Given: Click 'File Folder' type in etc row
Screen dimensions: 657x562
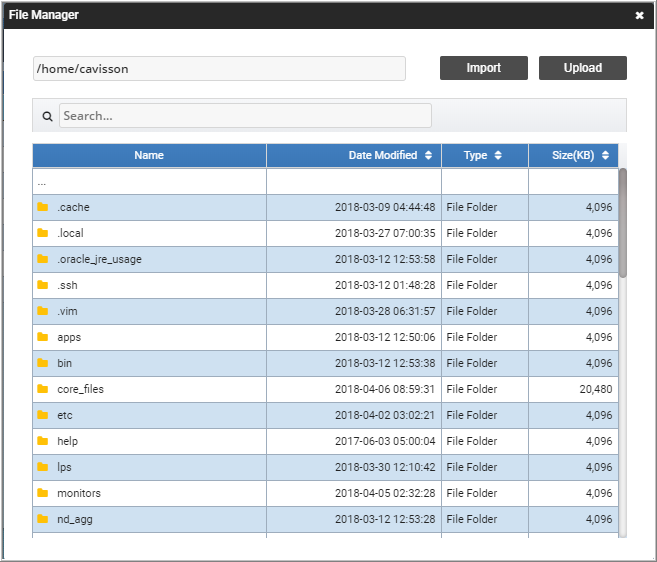Looking at the screenshot, I should [x=472, y=415].
